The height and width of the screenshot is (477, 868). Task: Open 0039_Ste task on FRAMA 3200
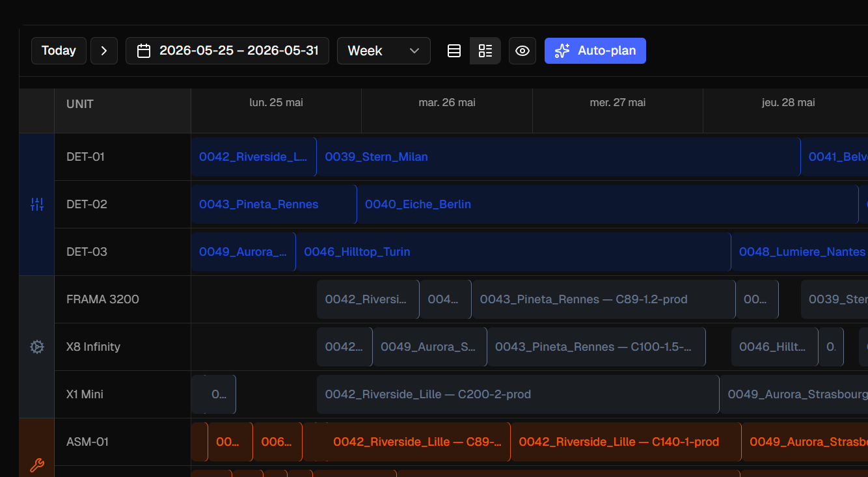point(835,299)
